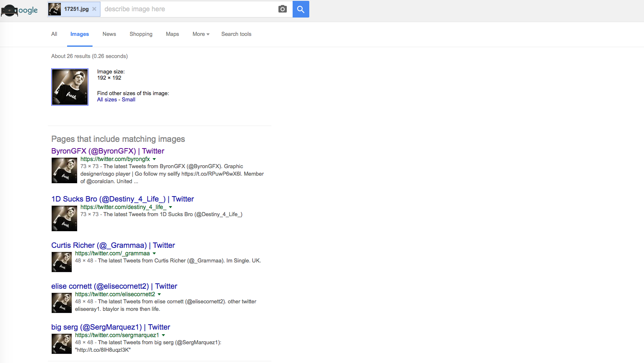
Task: Click the large 192 × 192 query image
Action: [x=70, y=87]
